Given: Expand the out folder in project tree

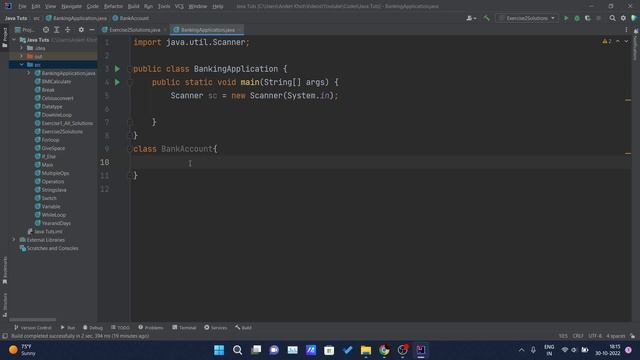Looking at the screenshot, I should [21, 56].
